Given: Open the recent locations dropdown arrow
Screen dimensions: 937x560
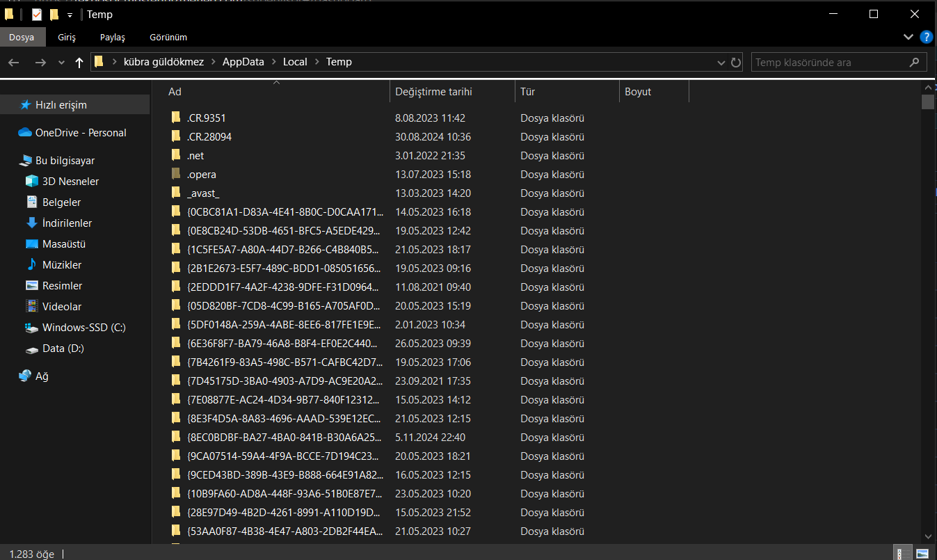Looking at the screenshot, I should pos(61,63).
